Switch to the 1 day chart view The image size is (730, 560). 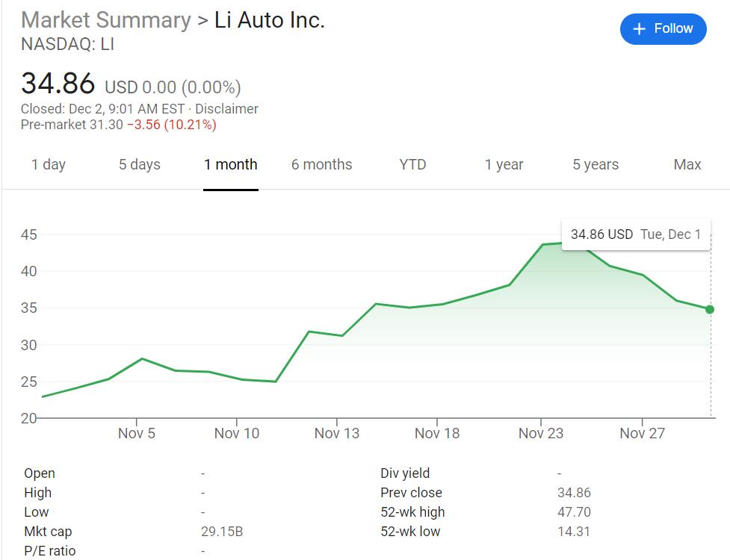(x=48, y=164)
